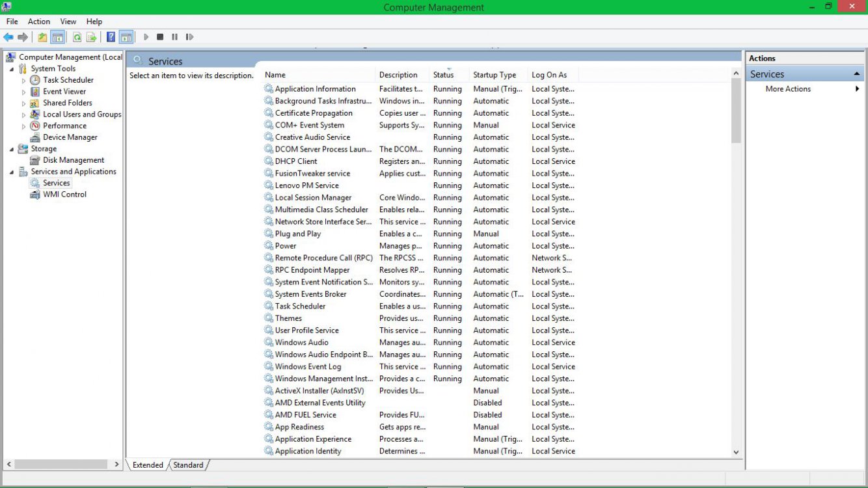Viewport: 868px width, 488px height.
Task: Click the Services gear icon in tree
Action: click(35, 183)
